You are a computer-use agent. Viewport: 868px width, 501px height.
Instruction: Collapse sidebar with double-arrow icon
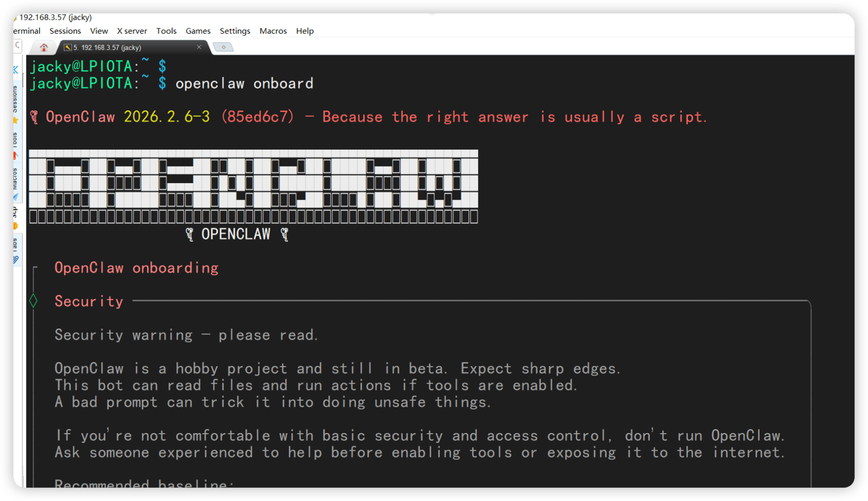coord(16,70)
